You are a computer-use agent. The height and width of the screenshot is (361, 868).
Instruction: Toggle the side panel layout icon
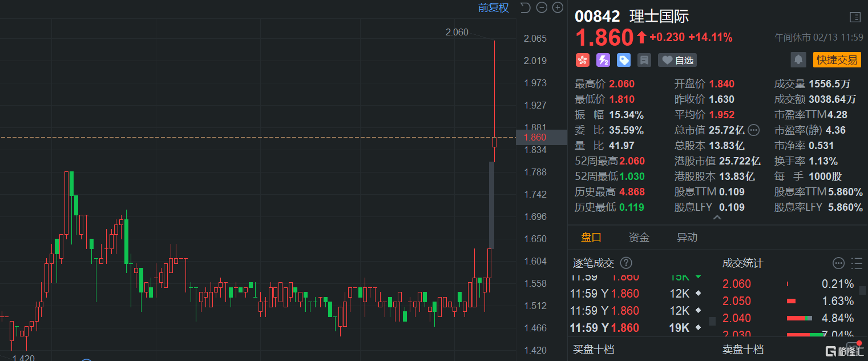point(855,17)
